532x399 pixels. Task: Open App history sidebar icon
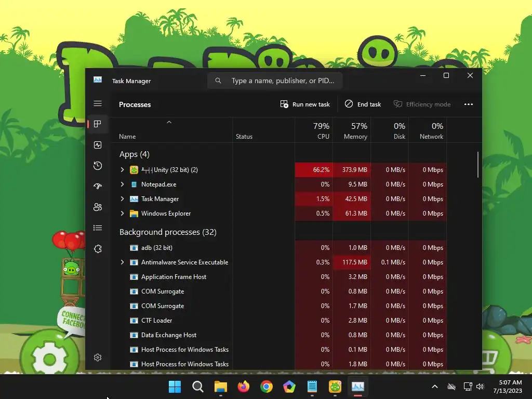tap(98, 166)
